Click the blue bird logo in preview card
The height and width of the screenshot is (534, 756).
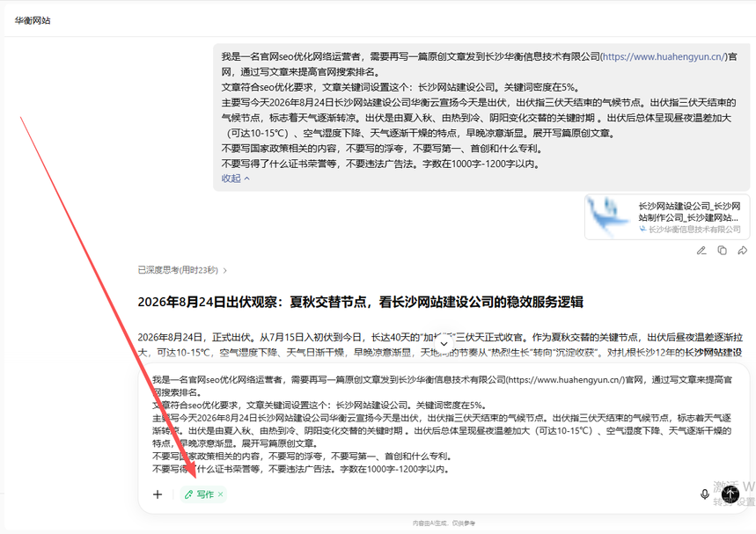(x=607, y=216)
